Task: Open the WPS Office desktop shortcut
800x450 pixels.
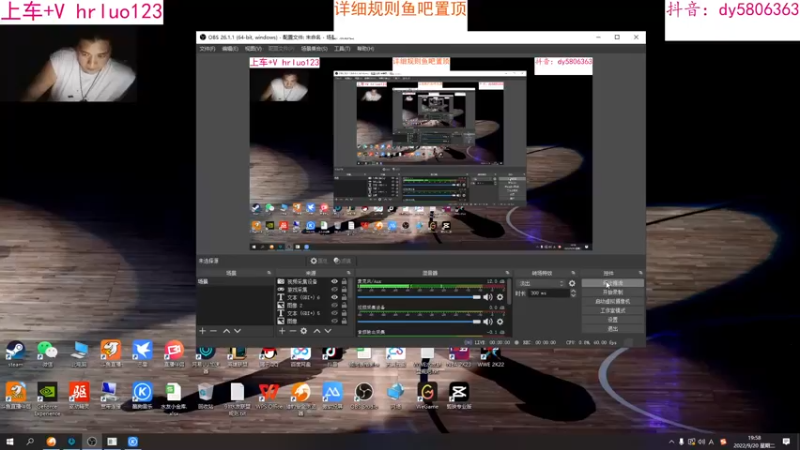Action: pyautogui.click(x=269, y=396)
